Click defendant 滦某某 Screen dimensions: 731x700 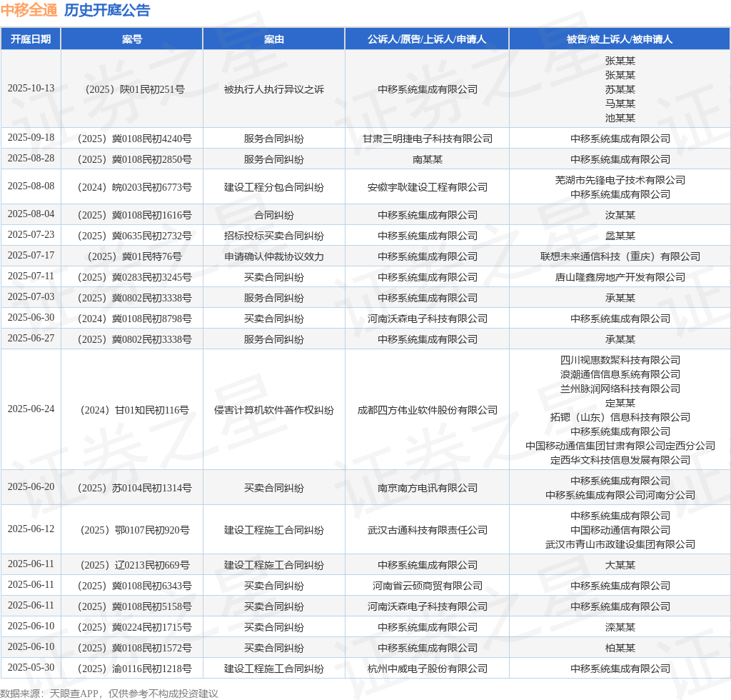620,628
